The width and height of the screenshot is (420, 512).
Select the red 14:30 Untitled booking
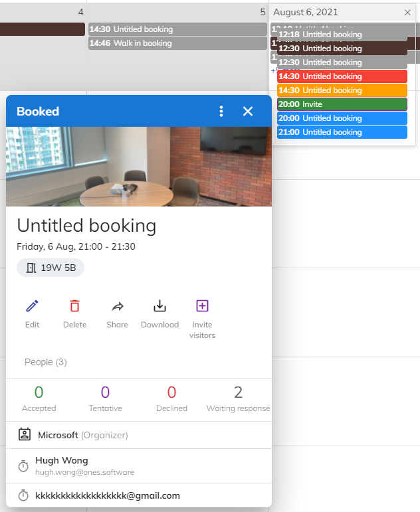342,76
